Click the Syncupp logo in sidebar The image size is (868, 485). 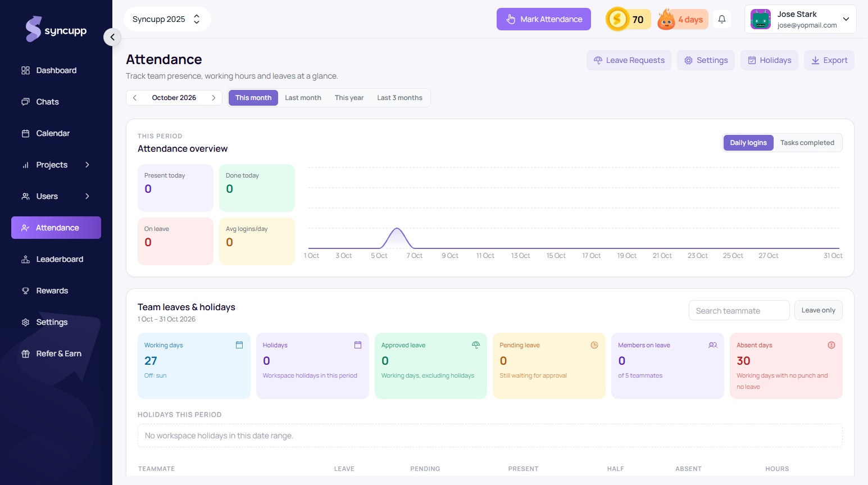56,29
